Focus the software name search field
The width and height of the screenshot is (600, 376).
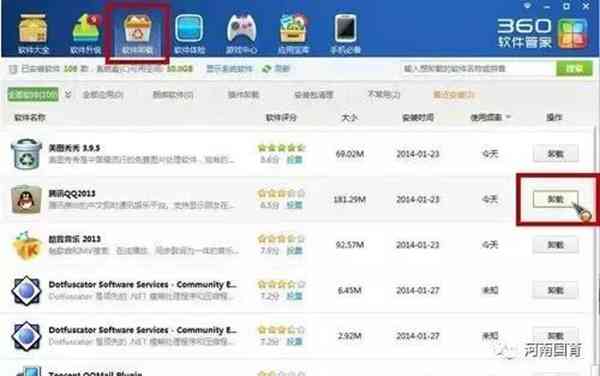click(478, 69)
